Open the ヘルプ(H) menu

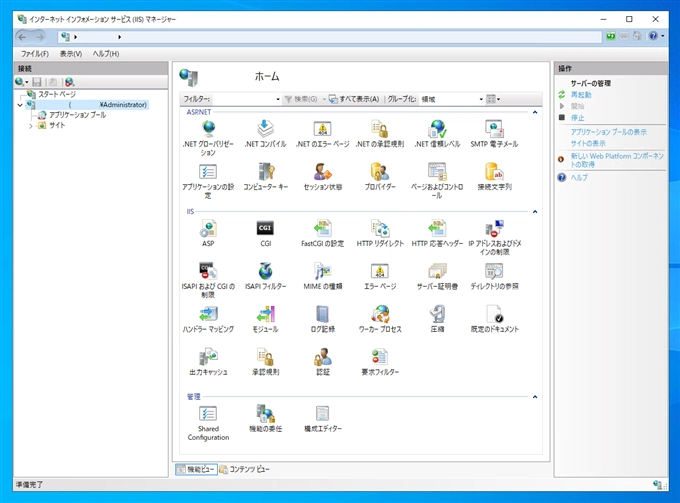106,54
